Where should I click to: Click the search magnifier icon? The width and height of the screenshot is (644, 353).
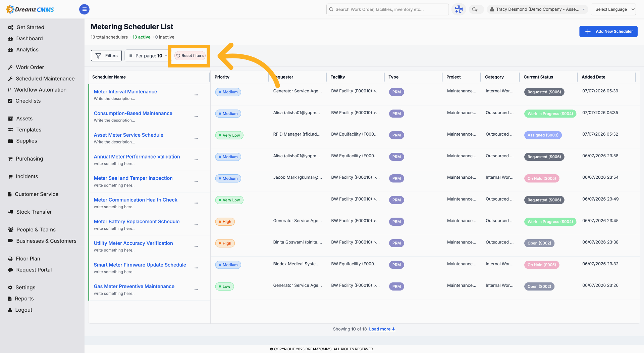coord(331,9)
